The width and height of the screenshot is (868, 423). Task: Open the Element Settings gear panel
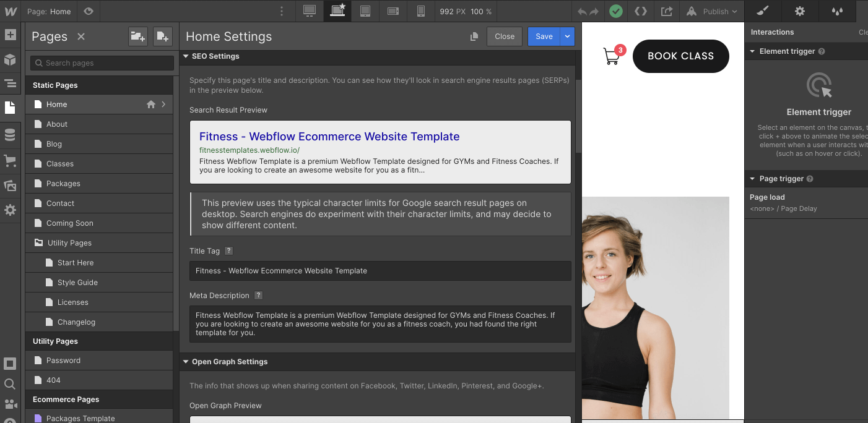tap(799, 11)
